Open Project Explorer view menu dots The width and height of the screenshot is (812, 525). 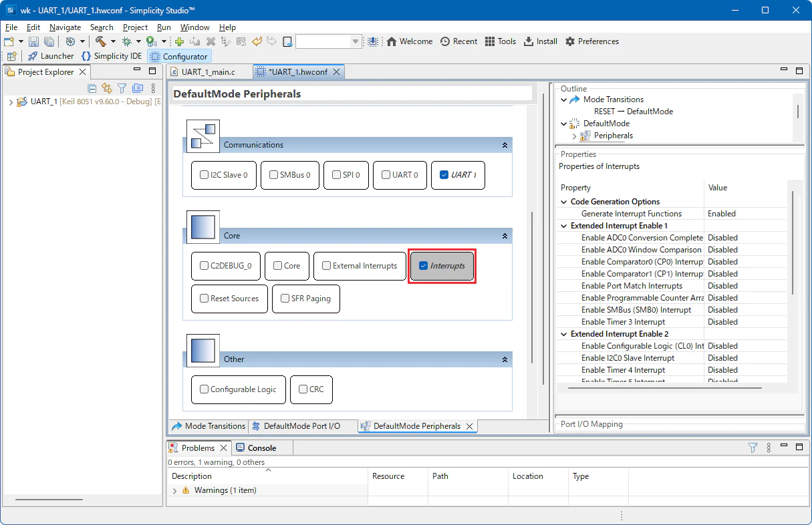[x=153, y=88]
